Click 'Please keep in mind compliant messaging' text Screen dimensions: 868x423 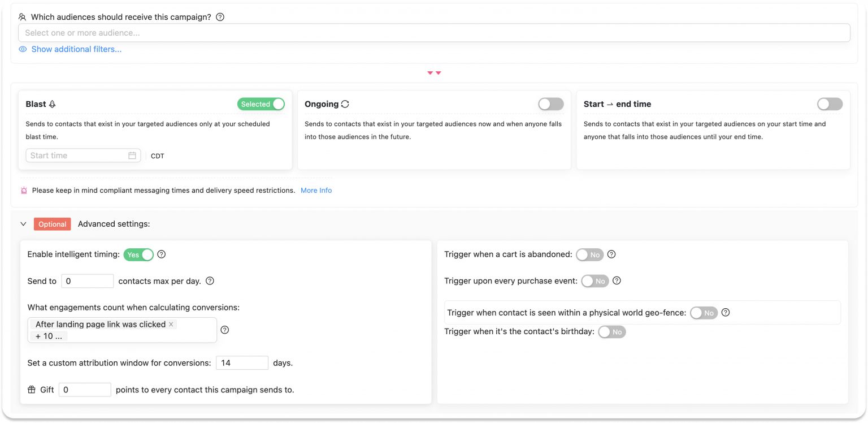point(163,191)
